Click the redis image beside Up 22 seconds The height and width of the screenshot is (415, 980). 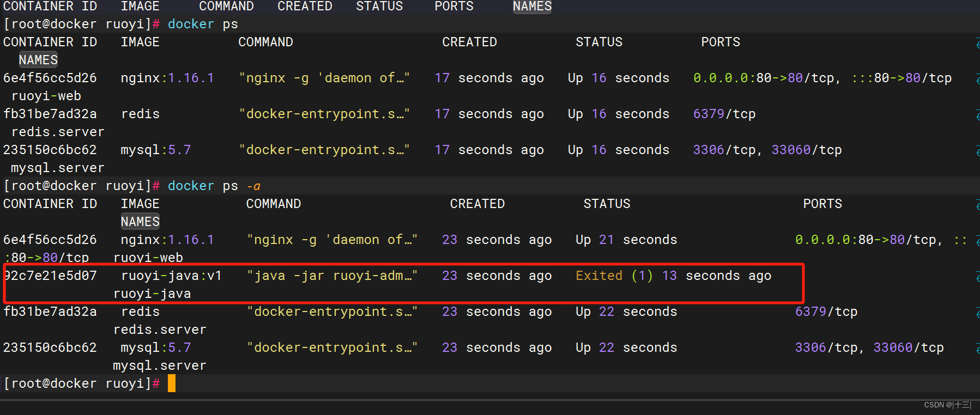click(141, 312)
